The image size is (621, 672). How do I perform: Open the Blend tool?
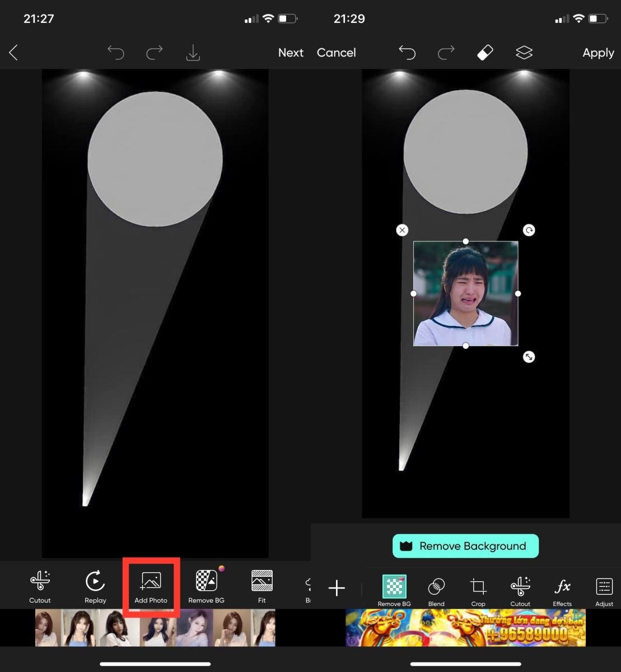[x=436, y=592]
